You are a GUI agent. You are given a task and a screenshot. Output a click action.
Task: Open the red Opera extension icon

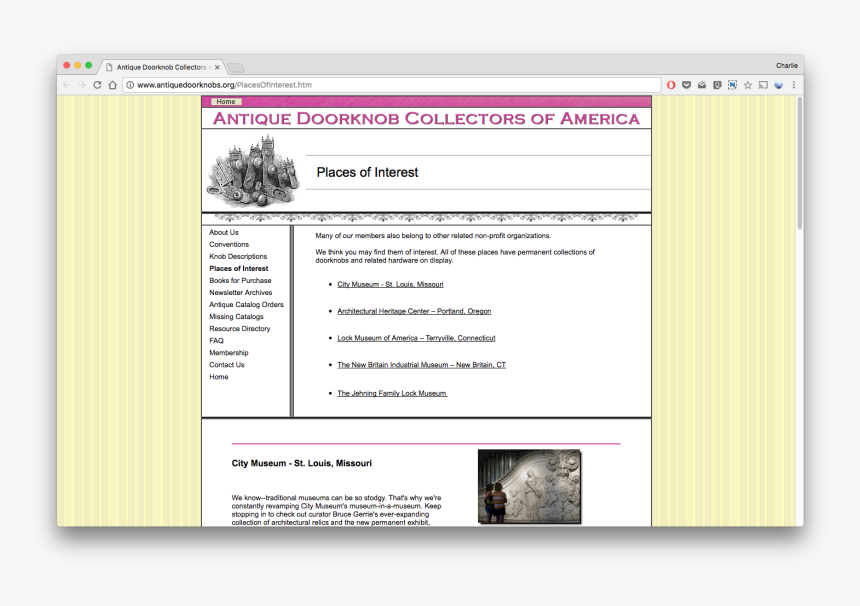tap(671, 85)
